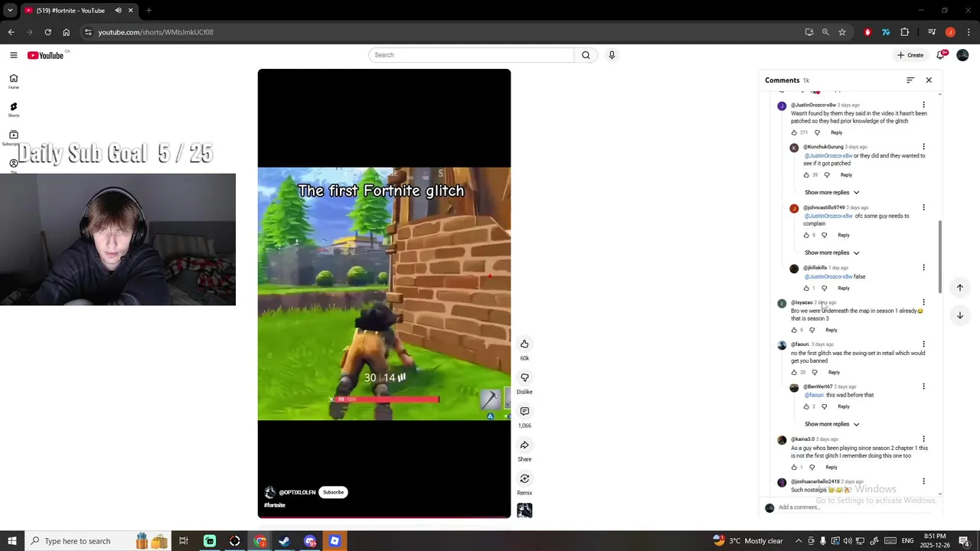This screenshot has width=980, height=551.
Task: Open the comments sort options
Action: pos(910,80)
